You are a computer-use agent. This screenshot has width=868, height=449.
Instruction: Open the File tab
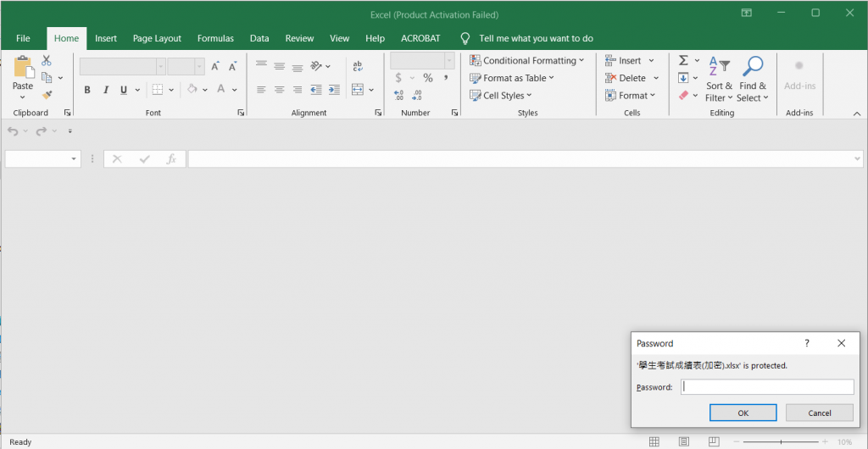(23, 38)
